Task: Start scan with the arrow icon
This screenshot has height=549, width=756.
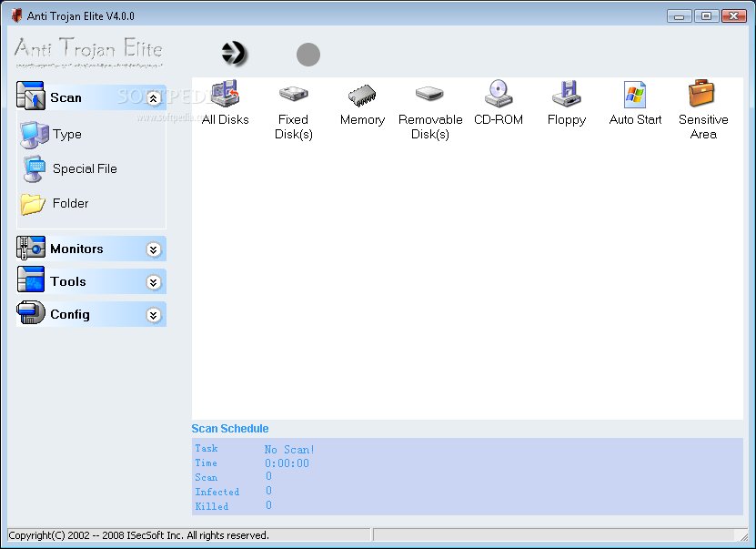Action: point(235,53)
